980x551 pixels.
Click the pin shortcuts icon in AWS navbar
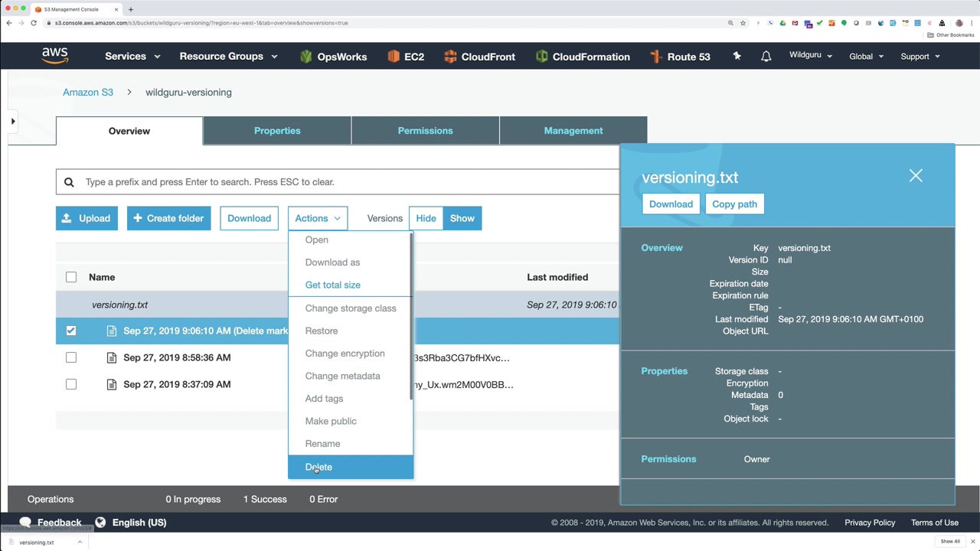tap(737, 56)
